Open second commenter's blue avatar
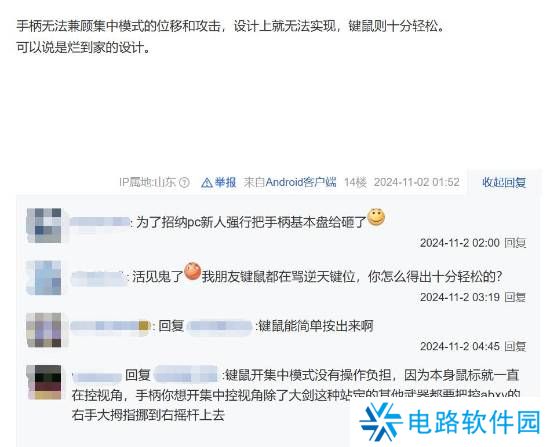Image resolution: width=550 pixels, height=447 pixels. click(x=44, y=278)
